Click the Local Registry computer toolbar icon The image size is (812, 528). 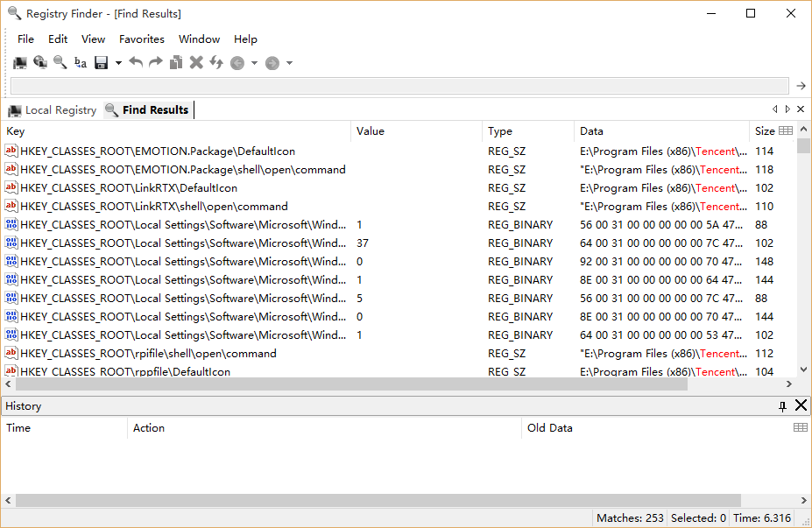pos(20,63)
